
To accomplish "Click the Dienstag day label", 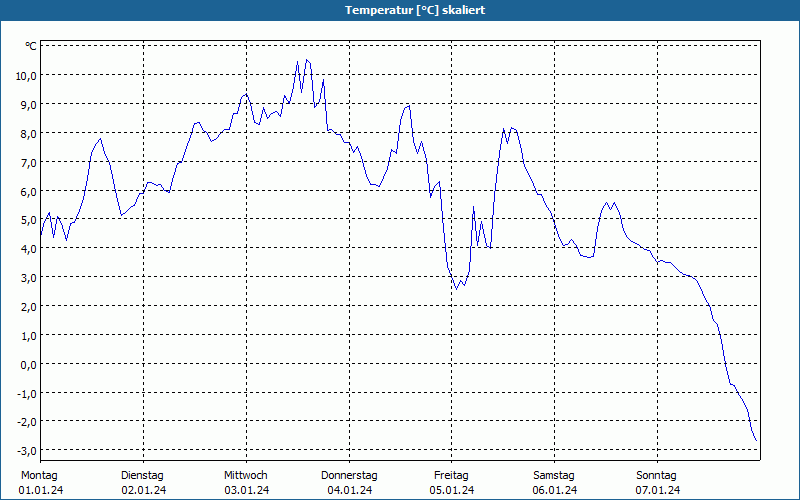I will pos(142,476).
